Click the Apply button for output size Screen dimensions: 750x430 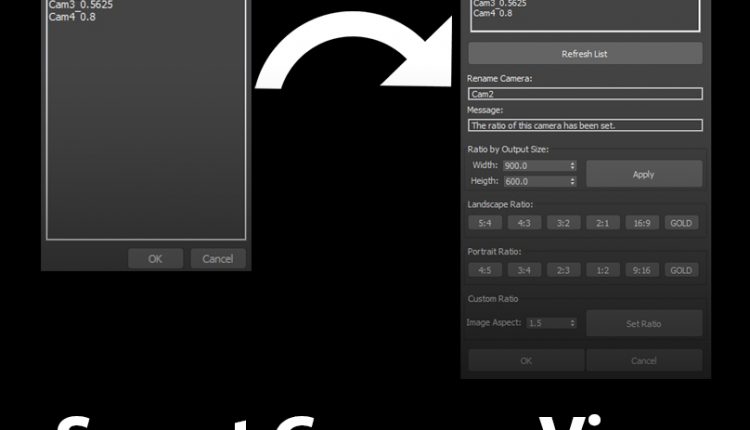644,174
